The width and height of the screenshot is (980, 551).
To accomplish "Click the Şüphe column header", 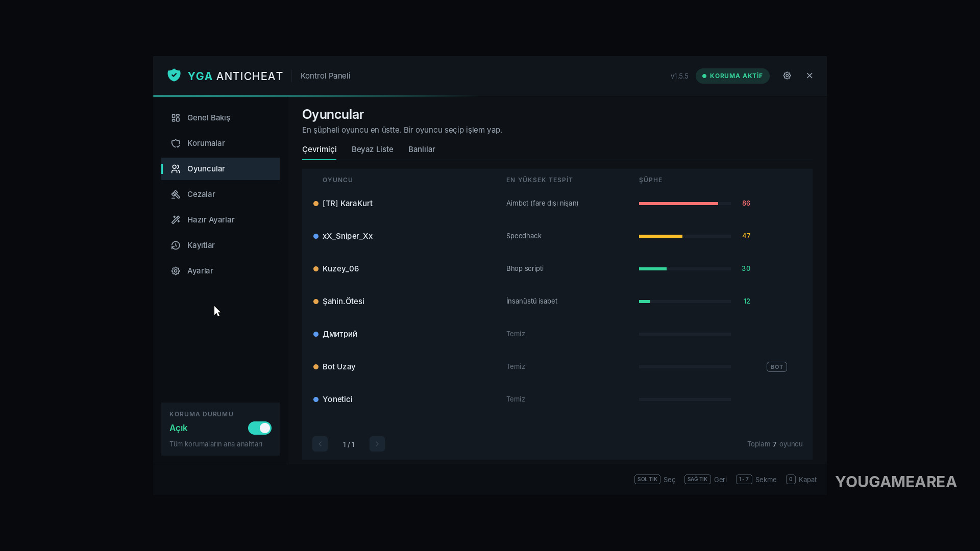I will click(651, 180).
